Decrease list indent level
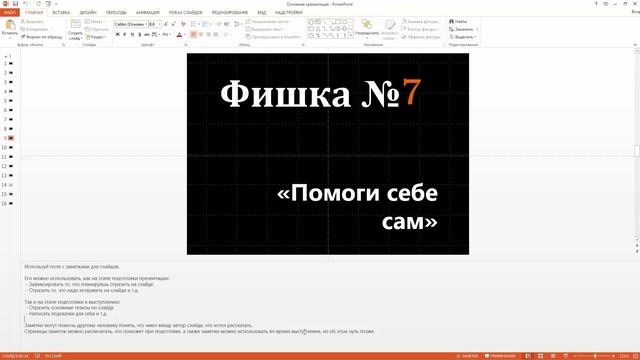The width and height of the screenshot is (640, 360). [219, 24]
